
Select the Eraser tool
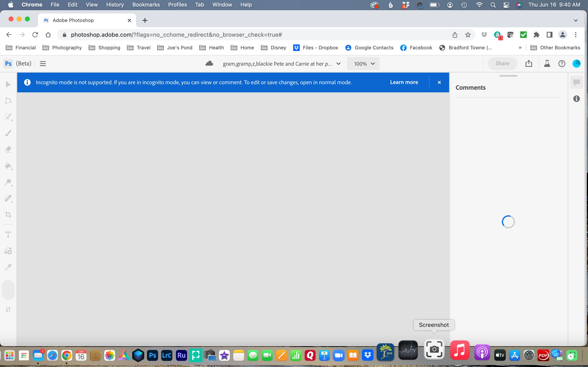click(8, 149)
